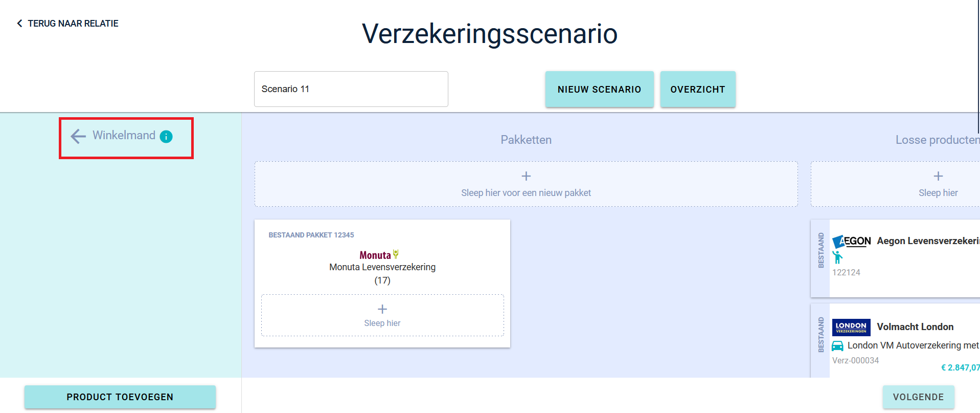Click the Sleep hier voor een nieuw pakket text
This screenshot has width=980, height=413.
click(526, 193)
